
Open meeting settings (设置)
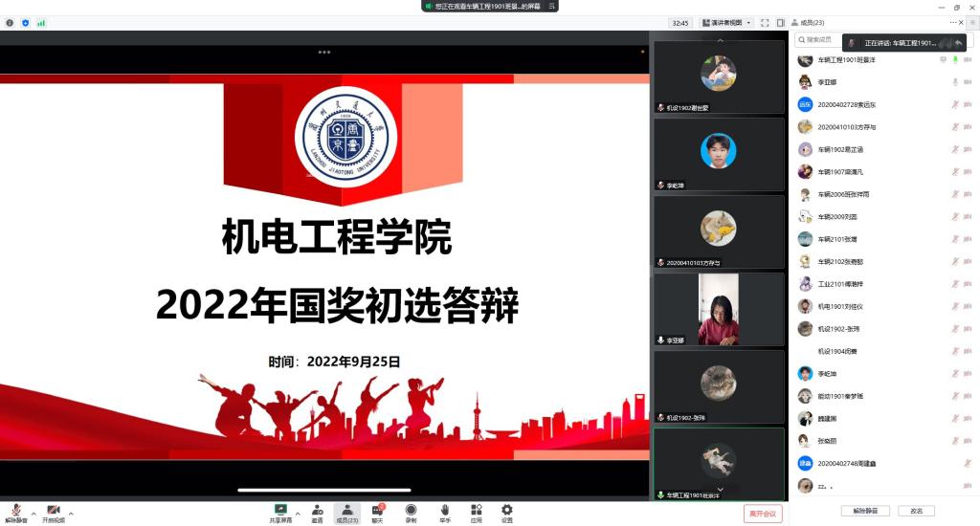click(506, 512)
